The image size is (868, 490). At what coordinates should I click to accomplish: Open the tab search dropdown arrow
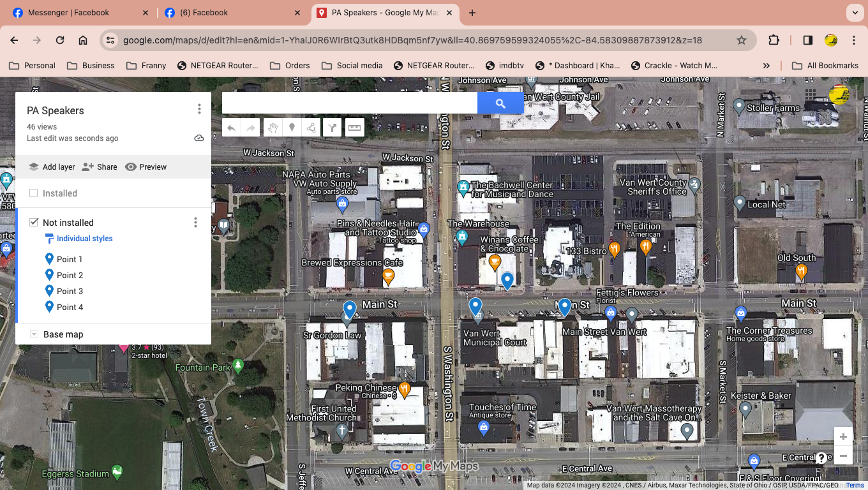tap(855, 12)
